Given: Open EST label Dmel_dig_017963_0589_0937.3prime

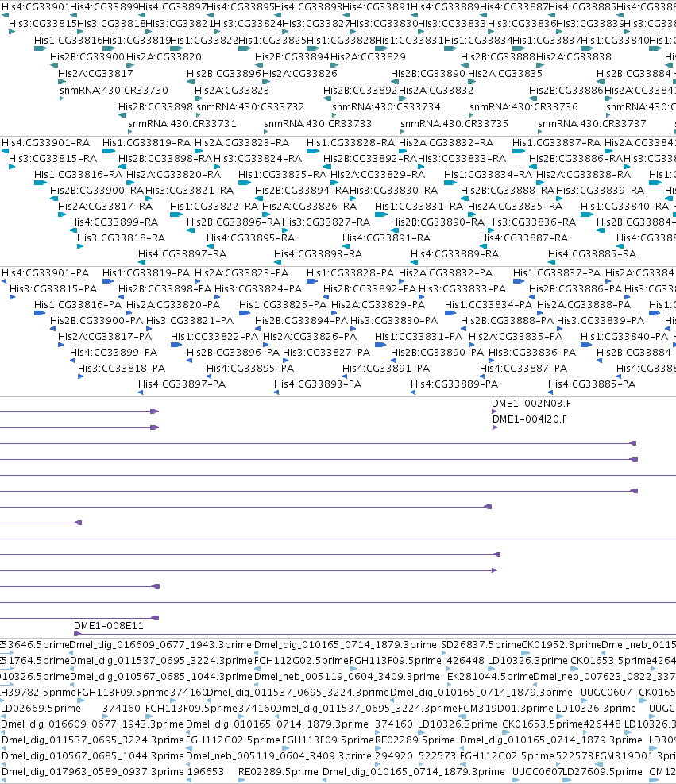Looking at the screenshot, I should [x=93, y=772].
